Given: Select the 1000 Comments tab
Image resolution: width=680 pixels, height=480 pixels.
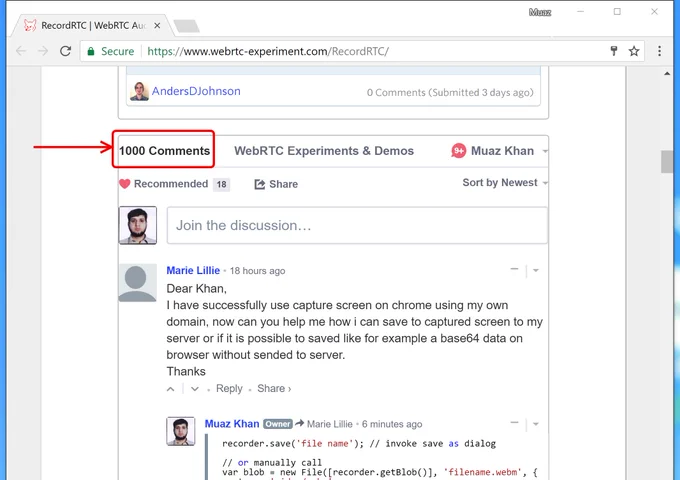Looking at the screenshot, I should click(x=164, y=150).
